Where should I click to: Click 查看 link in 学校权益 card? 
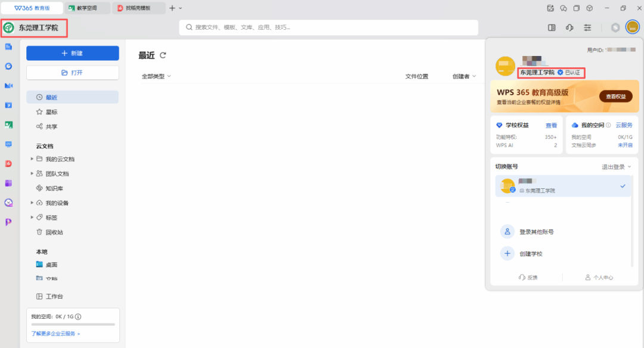[x=551, y=126]
